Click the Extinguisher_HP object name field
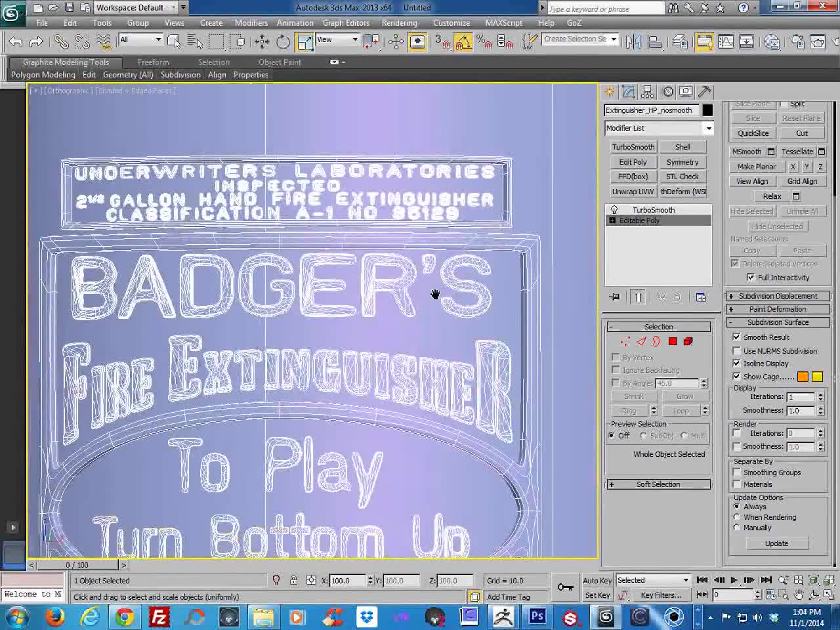 (x=652, y=110)
